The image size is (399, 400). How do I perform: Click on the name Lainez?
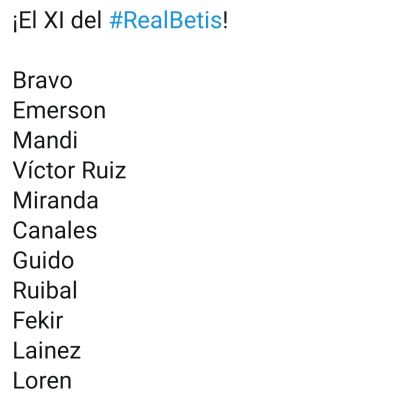pyautogui.click(x=47, y=351)
